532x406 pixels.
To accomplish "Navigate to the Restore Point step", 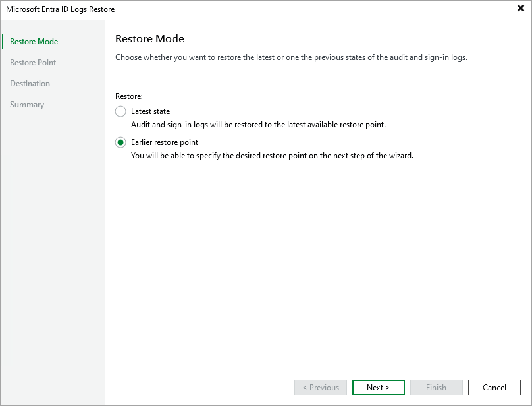I will tap(33, 62).
